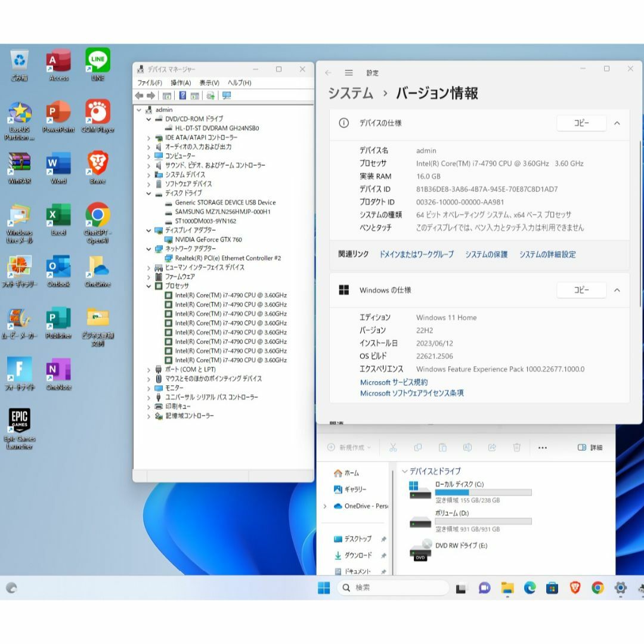Open OneDrive desktop shortcut

point(98,271)
